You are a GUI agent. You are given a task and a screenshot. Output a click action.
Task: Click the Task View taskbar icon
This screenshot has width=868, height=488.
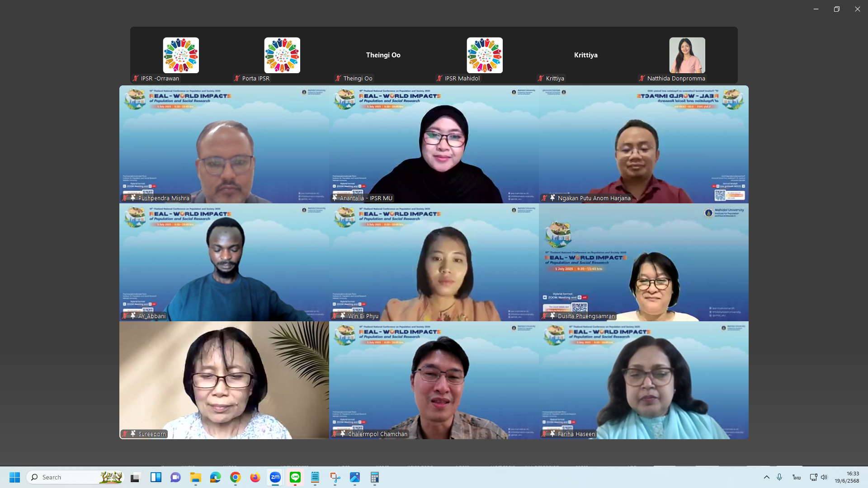pyautogui.click(x=135, y=477)
